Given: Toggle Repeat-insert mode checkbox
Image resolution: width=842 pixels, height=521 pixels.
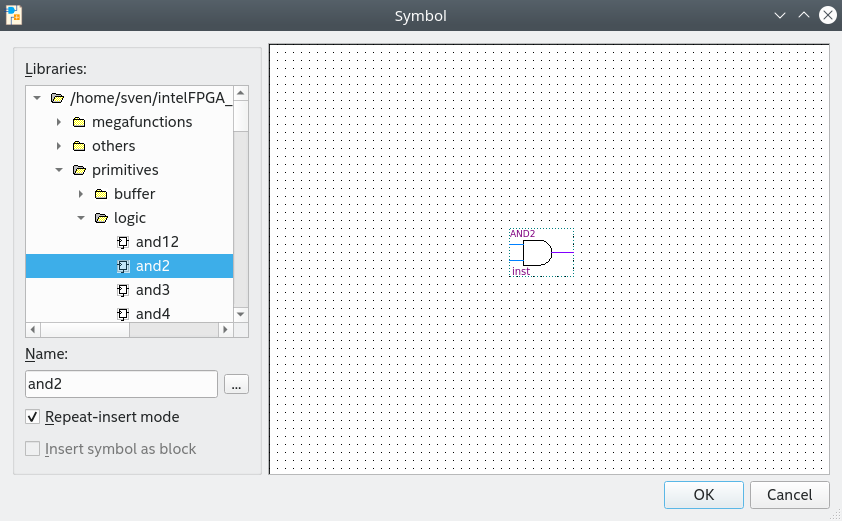Looking at the screenshot, I should pos(32,417).
